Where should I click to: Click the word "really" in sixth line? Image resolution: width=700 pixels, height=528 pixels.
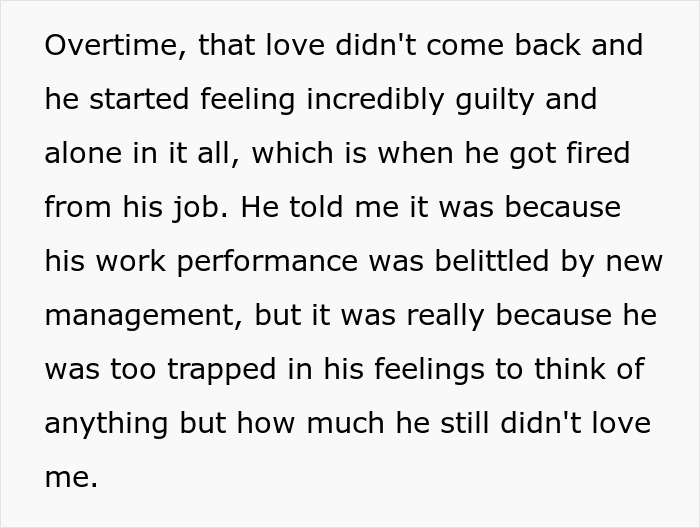(x=445, y=315)
